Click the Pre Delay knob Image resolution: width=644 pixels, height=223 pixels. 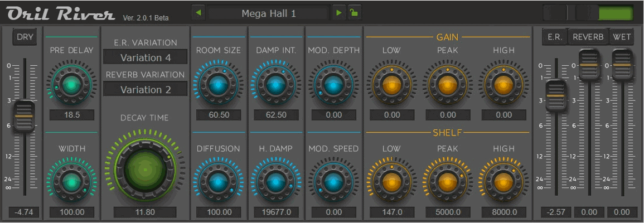point(71,84)
